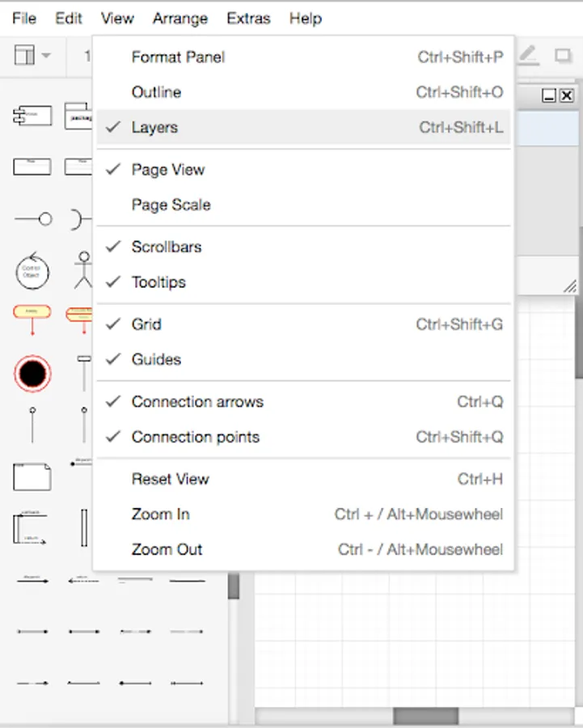This screenshot has height=728, width=583.
Task: Select the UML component shape
Action: point(32,116)
